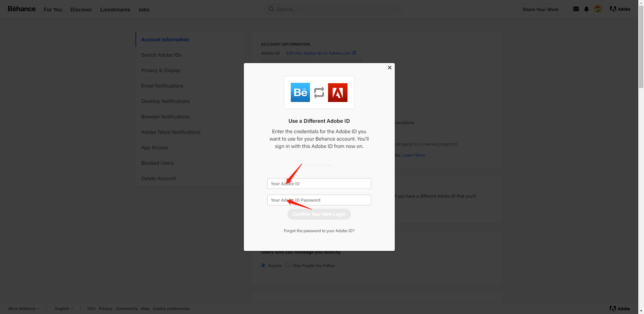Open the TOU footer link
The width and height of the screenshot is (644, 314).
pos(91,309)
